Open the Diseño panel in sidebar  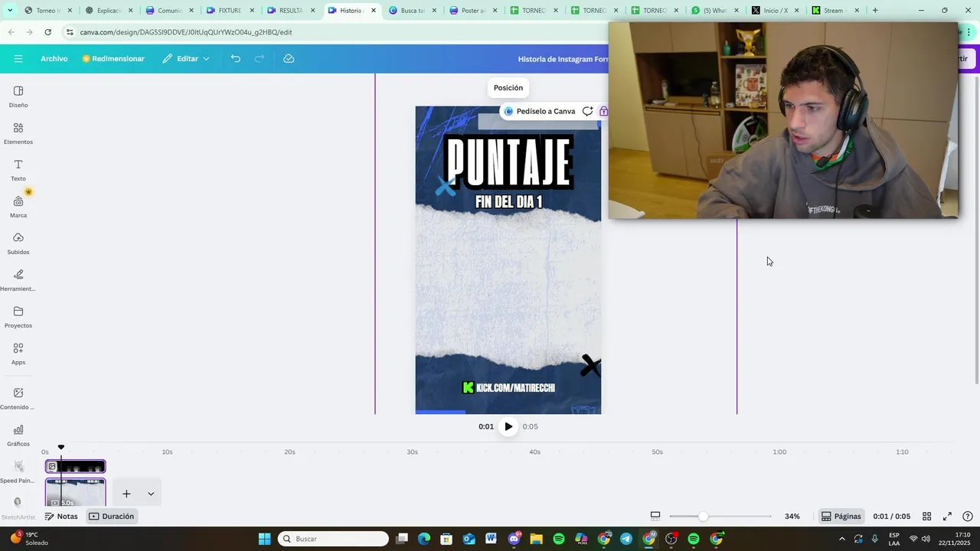point(18,96)
